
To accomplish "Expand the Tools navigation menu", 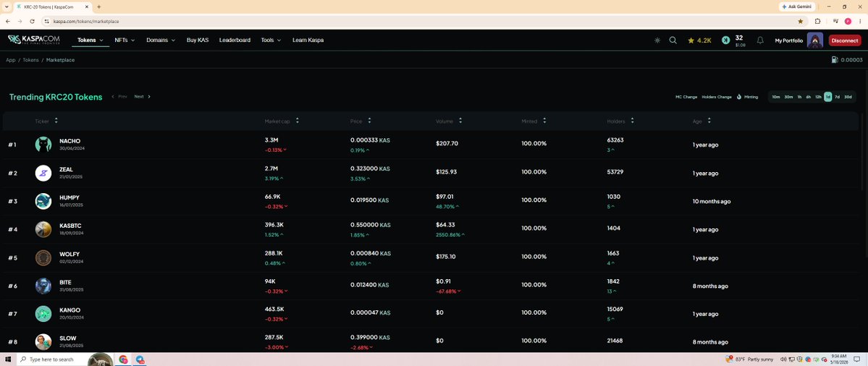I will pos(271,41).
